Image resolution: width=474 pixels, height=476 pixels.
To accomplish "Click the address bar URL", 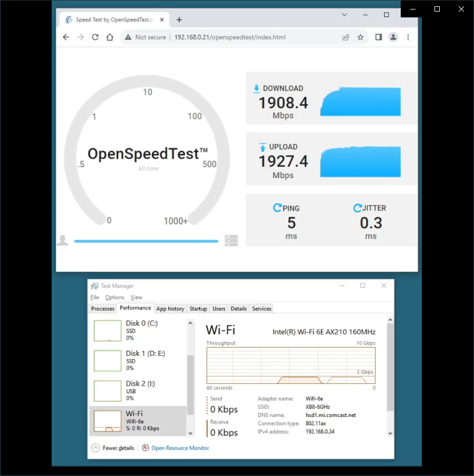I will pos(230,37).
